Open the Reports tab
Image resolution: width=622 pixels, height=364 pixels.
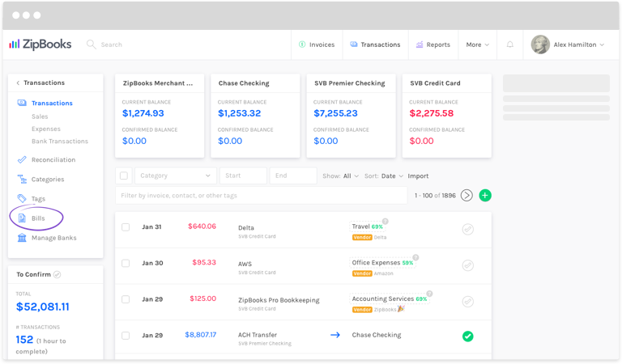(432, 44)
